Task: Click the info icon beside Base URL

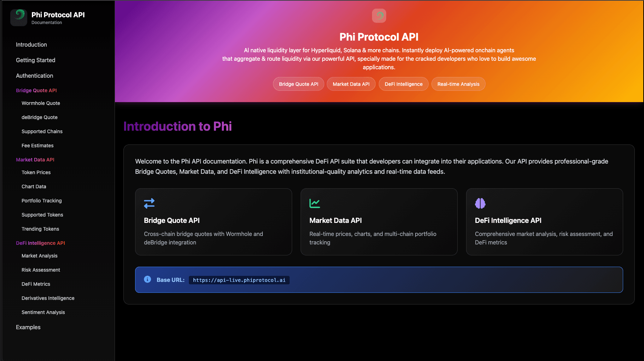Action: 147,279
